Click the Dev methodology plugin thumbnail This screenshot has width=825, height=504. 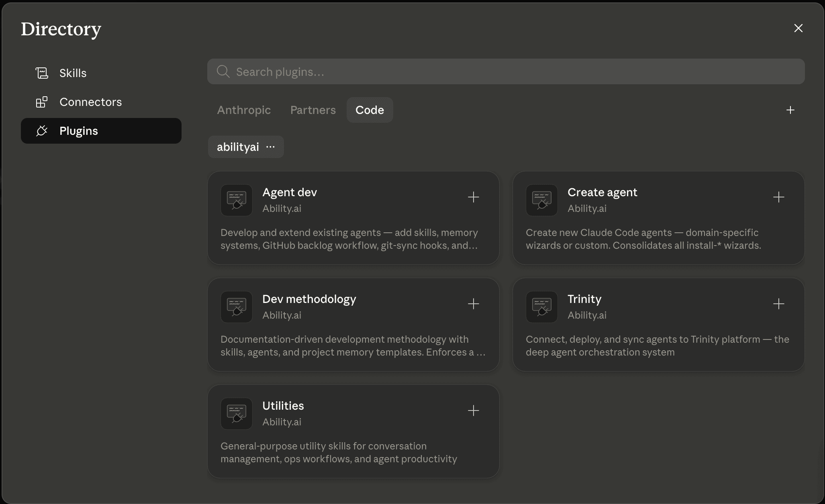(237, 307)
